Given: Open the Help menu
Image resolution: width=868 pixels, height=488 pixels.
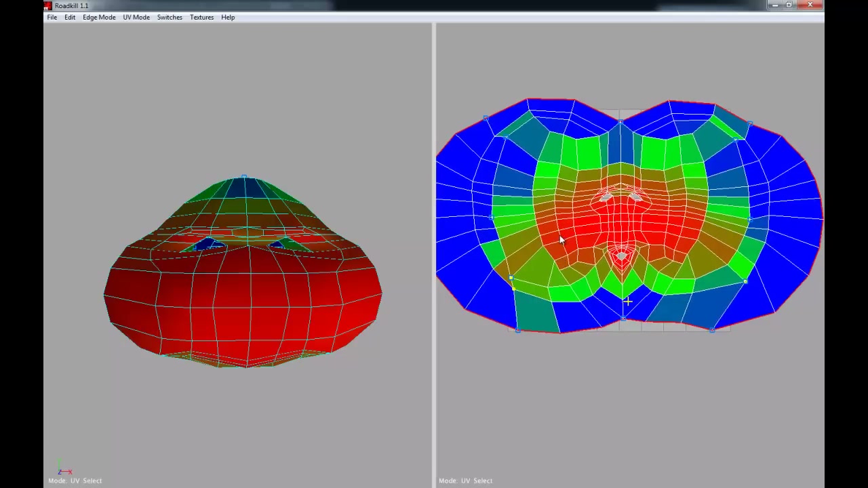Looking at the screenshot, I should pos(228,18).
